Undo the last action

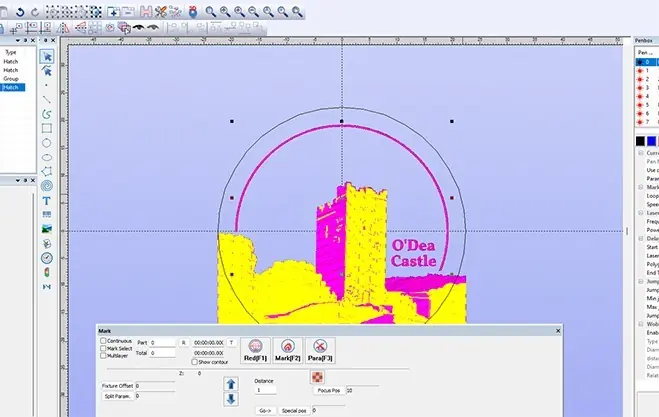coord(20,12)
